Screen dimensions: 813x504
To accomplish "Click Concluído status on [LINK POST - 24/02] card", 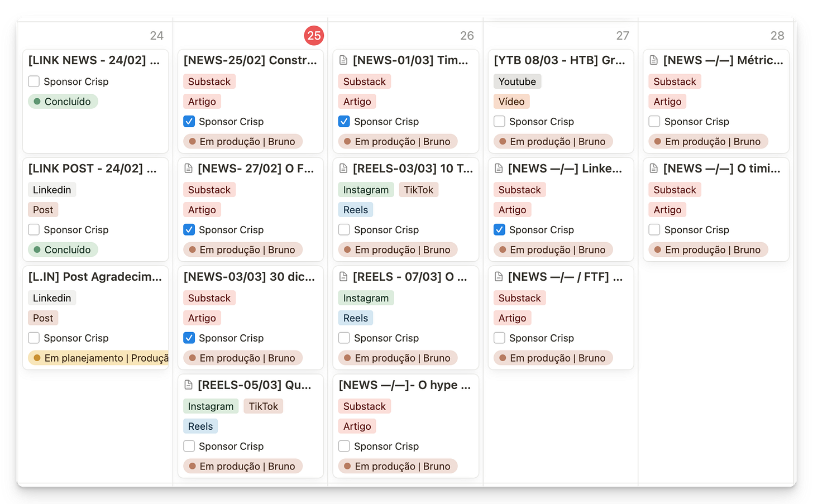I will 63,250.
